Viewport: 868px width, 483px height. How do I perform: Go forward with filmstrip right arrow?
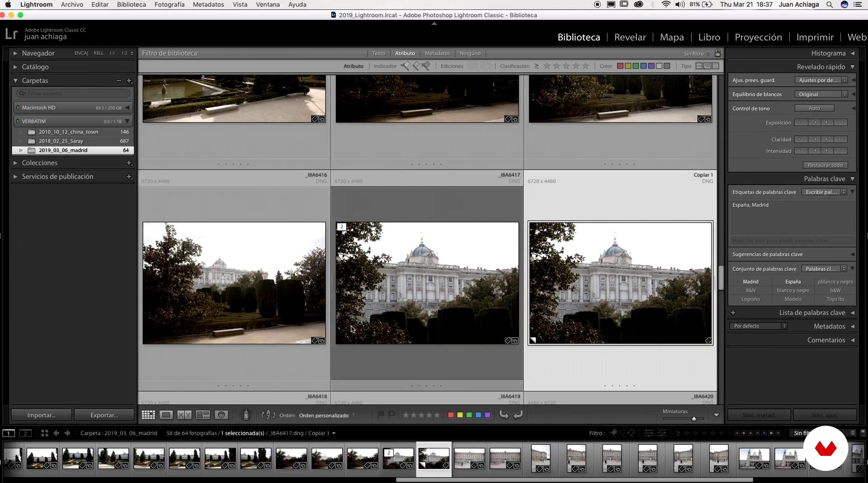click(67, 433)
